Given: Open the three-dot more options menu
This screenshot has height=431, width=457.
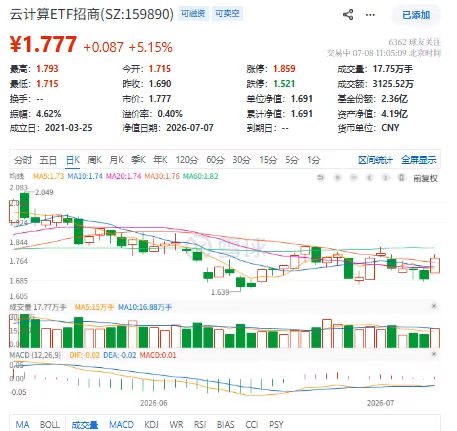Looking at the screenshot, I should (x=370, y=15).
